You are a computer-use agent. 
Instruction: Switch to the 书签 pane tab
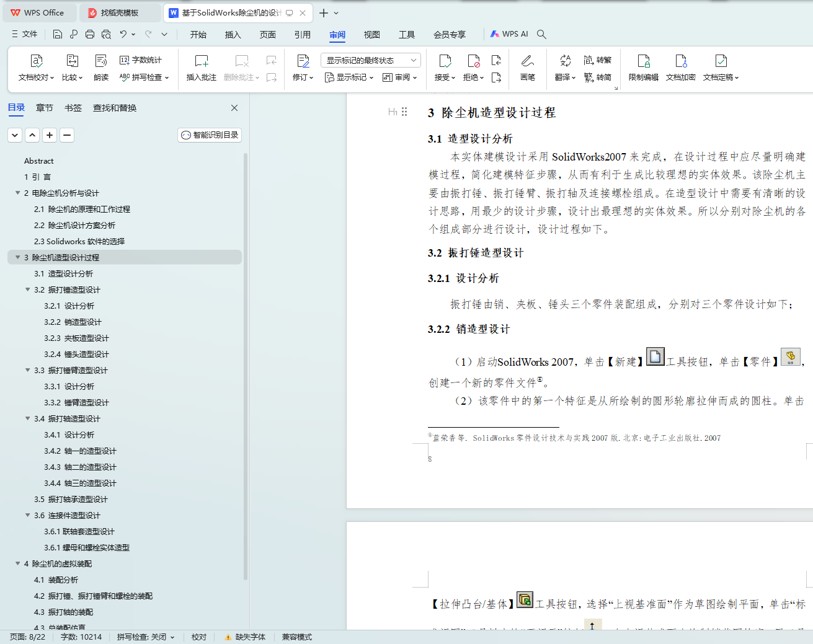click(x=73, y=108)
